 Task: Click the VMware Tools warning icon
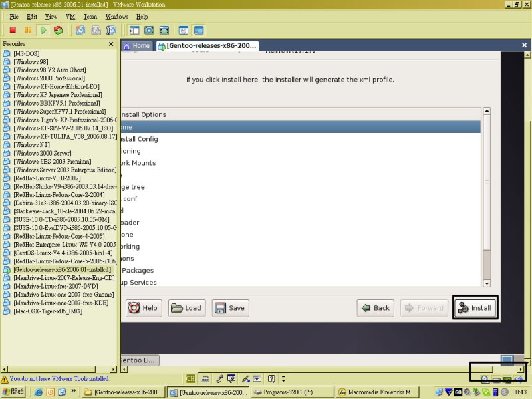pyautogui.click(x=5, y=379)
